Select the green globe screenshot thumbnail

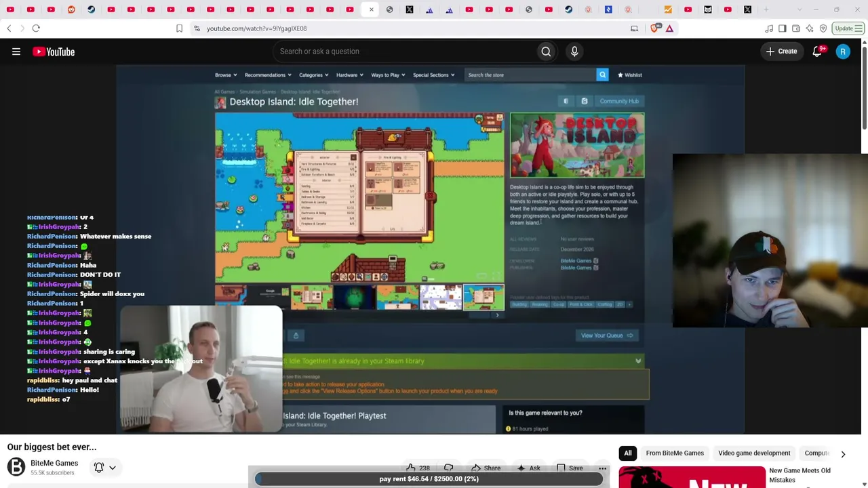tap(355, 297)
